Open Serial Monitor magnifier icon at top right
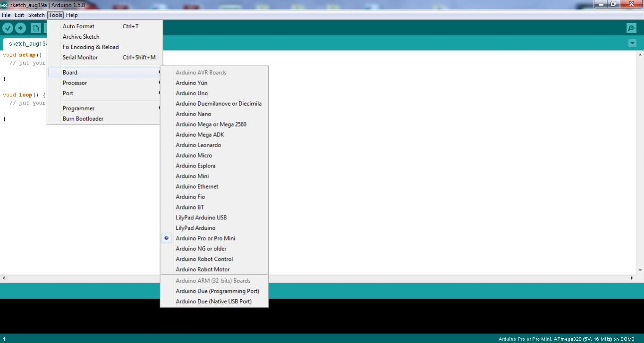The width and height of the screenshot is (644, 343). point(631,28)
